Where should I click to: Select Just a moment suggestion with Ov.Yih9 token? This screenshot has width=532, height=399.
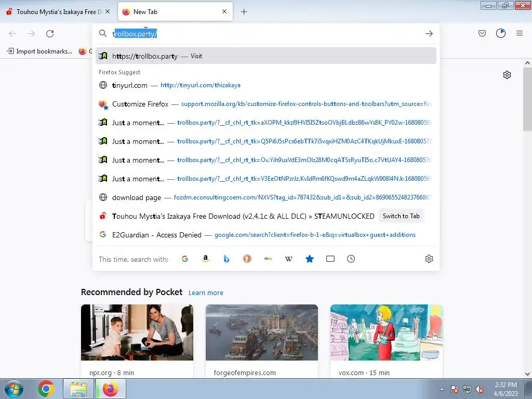[266, 160]
